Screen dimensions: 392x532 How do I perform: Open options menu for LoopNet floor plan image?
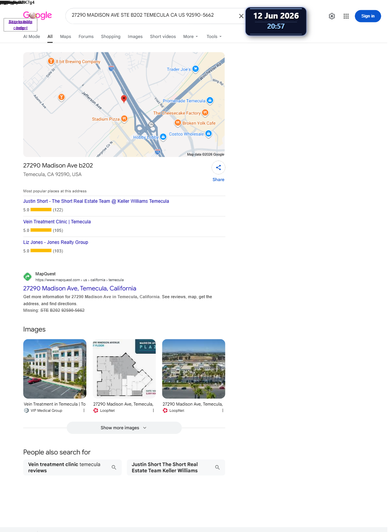(x=153, y=411)
